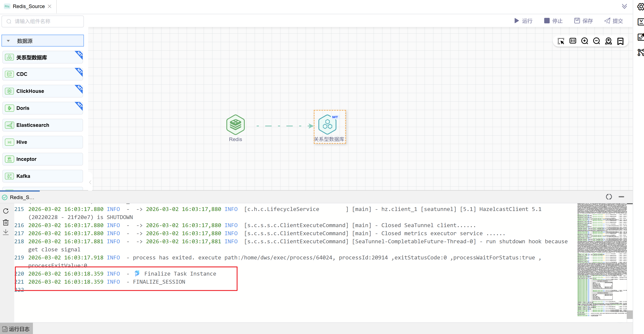Minimize the log panel
Screen dimensions: 644x334
[621, 197]
